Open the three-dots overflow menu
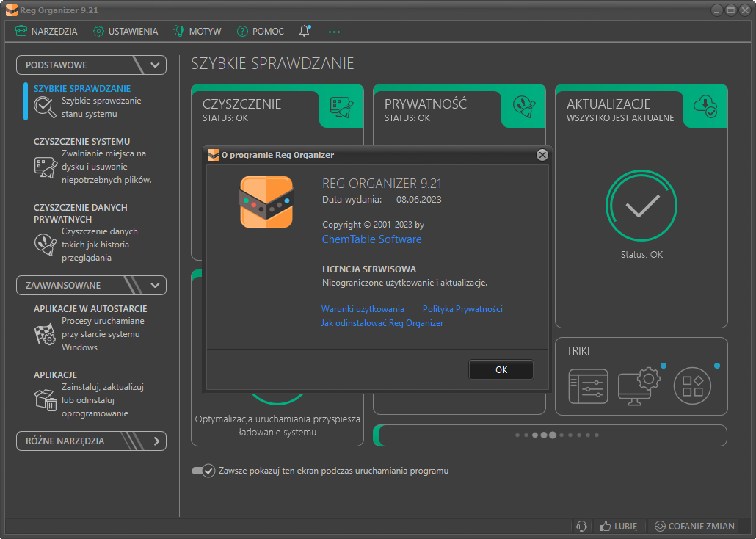 pos(334,32)
